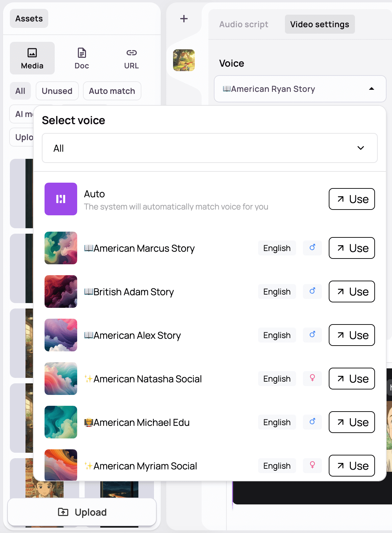This screenshot has height=533, width=392.
Task: Open the Doc assets icon
Action: coord(82,58)
